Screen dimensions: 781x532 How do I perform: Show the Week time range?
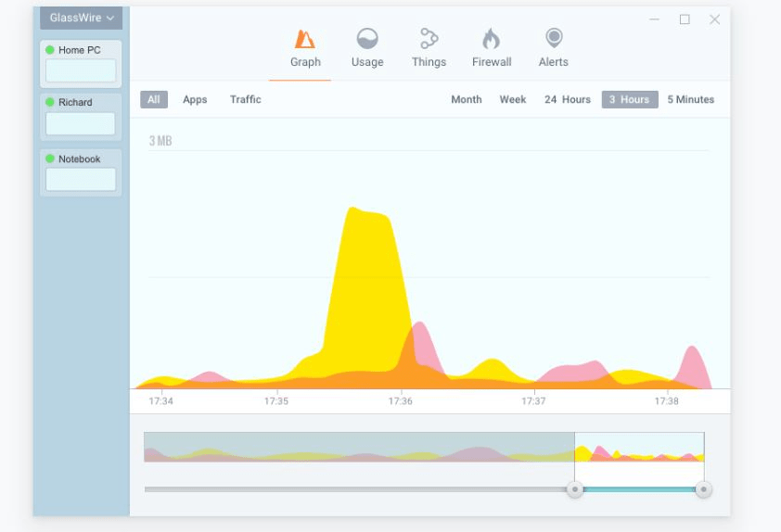(513, 99)
